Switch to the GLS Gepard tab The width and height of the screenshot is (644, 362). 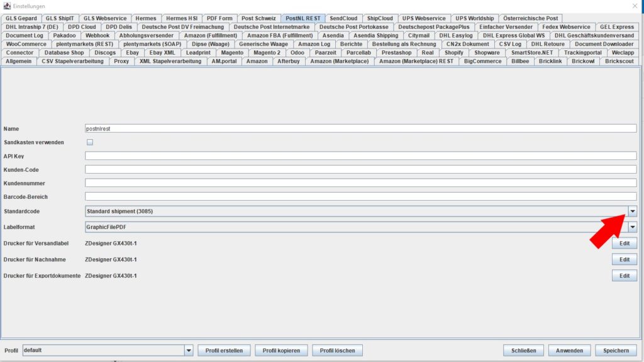click(21, 18)
